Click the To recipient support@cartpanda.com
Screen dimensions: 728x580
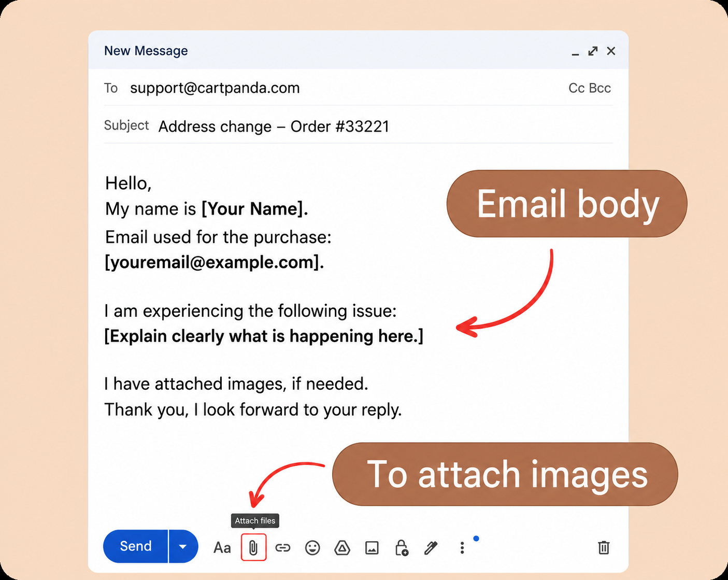point(215,88)
